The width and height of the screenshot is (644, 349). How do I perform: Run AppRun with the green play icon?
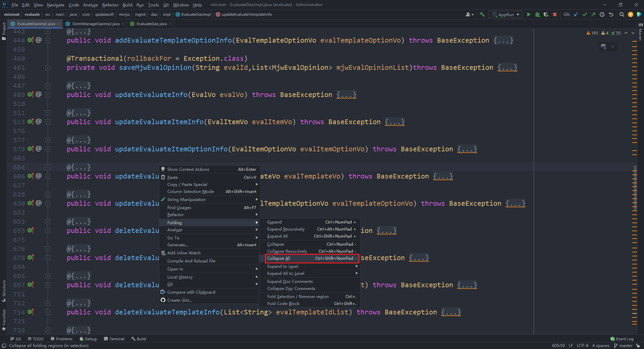pos(529,14)
